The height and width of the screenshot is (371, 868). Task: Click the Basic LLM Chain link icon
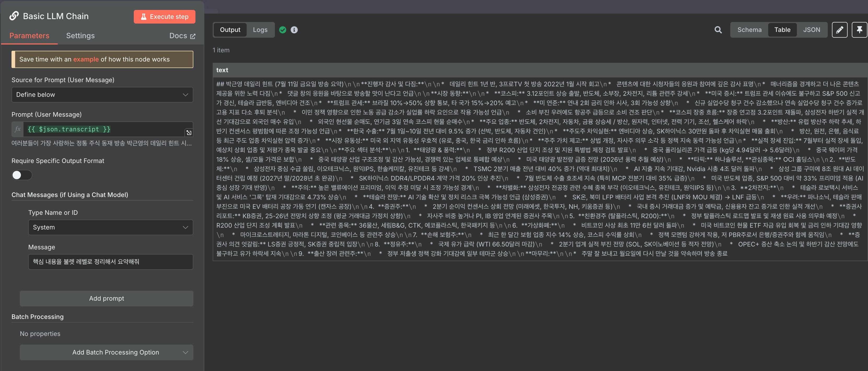pyautogui.click(x=14, y=16)
